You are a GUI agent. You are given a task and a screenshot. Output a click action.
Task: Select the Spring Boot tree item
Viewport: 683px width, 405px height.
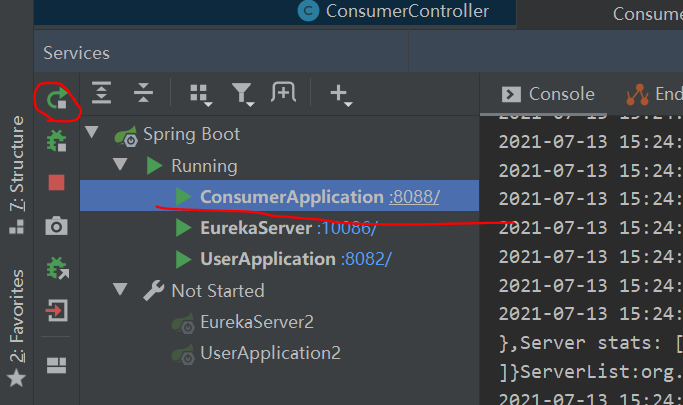(x=191, y=134)
